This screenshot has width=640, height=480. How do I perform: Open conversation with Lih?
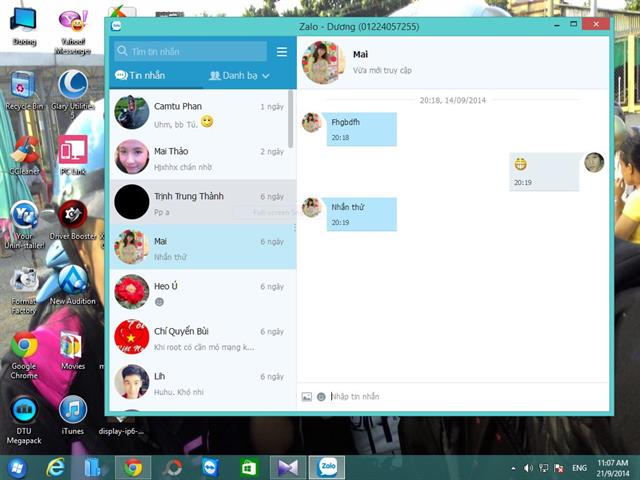pyautogui.click(x=202, y=382)
